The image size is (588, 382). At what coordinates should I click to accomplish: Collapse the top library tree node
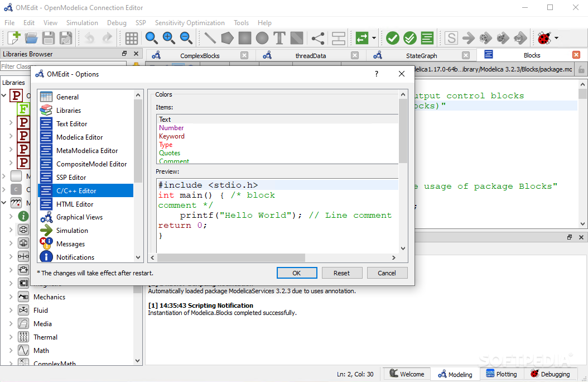click(x=4, y=95)
